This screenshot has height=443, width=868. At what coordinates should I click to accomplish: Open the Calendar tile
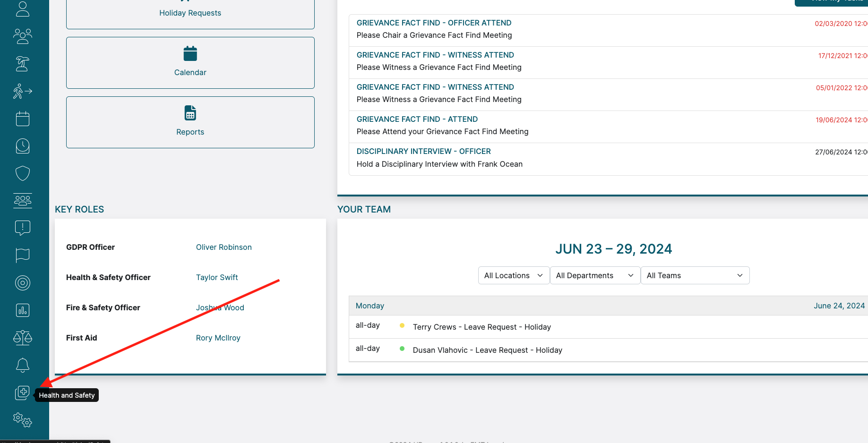coord(190,63)
